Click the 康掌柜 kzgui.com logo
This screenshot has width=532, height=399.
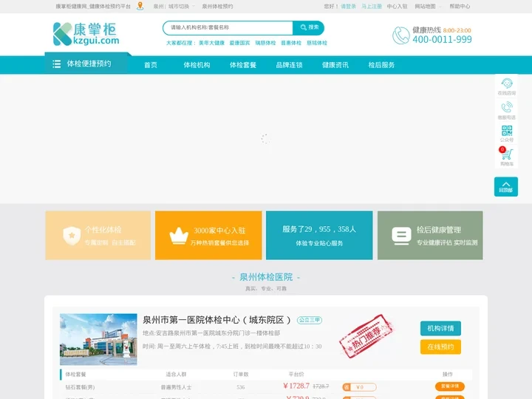click(x=86, y=34)
